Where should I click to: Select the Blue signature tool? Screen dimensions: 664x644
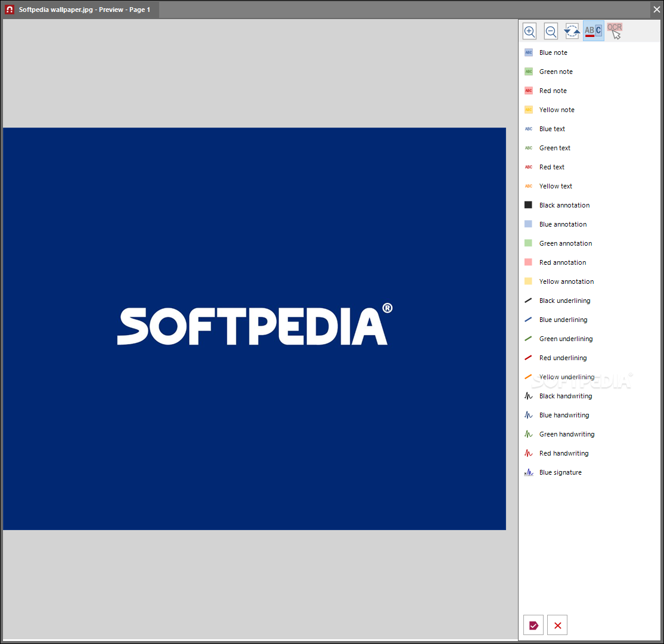tap(553, 472)
